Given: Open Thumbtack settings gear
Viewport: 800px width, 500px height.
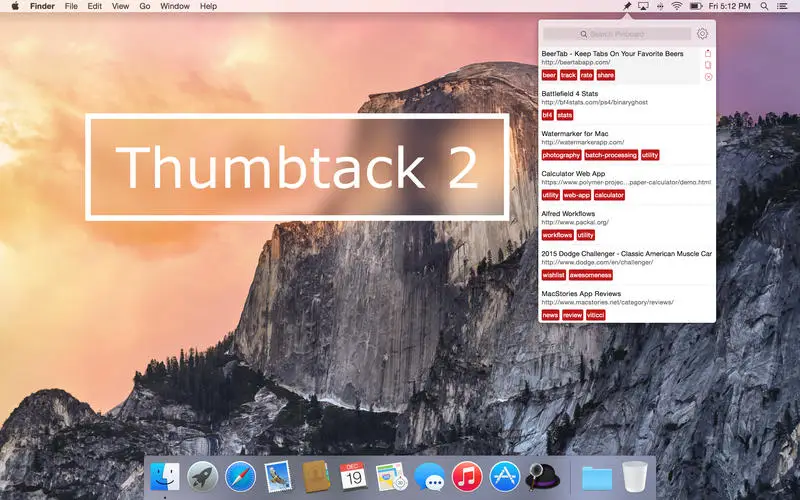Looking at the screenshot, I should coord(702,34).
